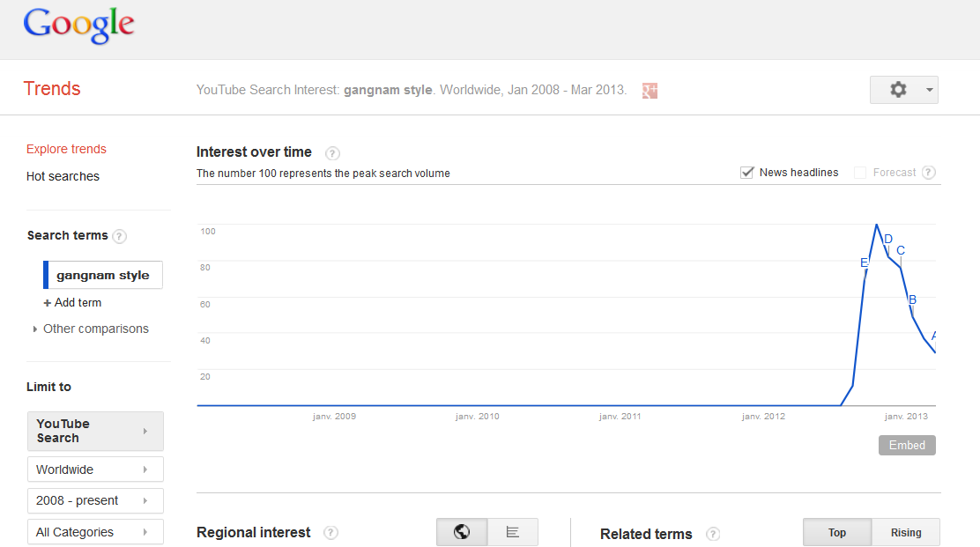Open Explore trends link
The width and height of the screenshot is (980, 547).
point(66,149)
